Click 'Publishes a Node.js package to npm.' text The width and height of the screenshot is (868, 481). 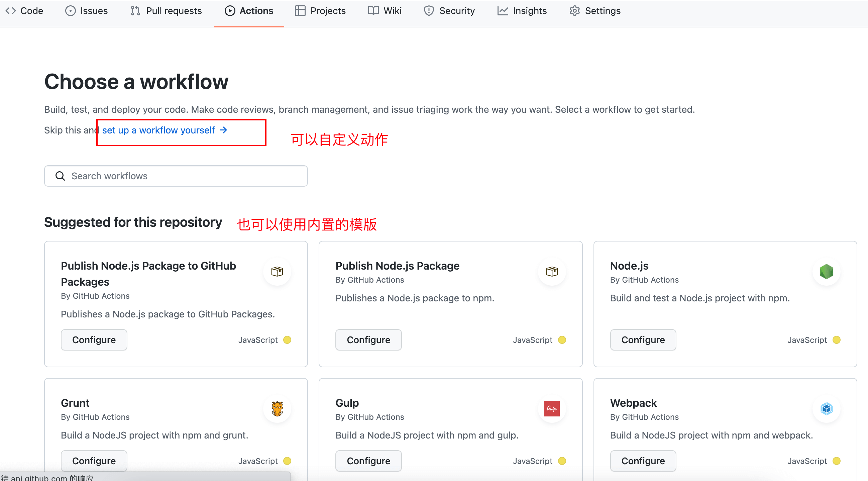pos(415,298)
